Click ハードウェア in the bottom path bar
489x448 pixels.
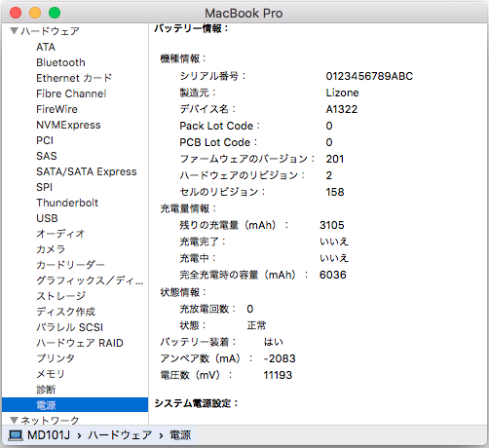click(x=120, y=435)
